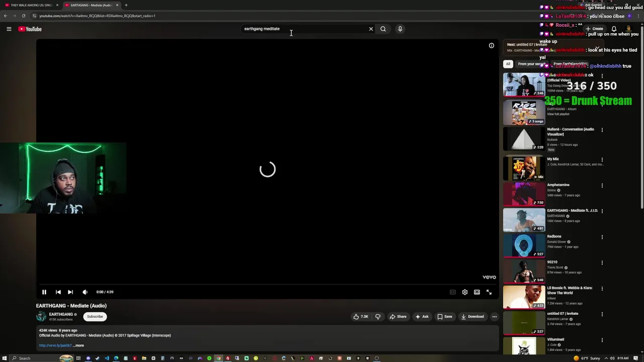The width and height of the screenshot is (644, 362).
Task: Go to the YouTube home logo
Action: point(30,29)
